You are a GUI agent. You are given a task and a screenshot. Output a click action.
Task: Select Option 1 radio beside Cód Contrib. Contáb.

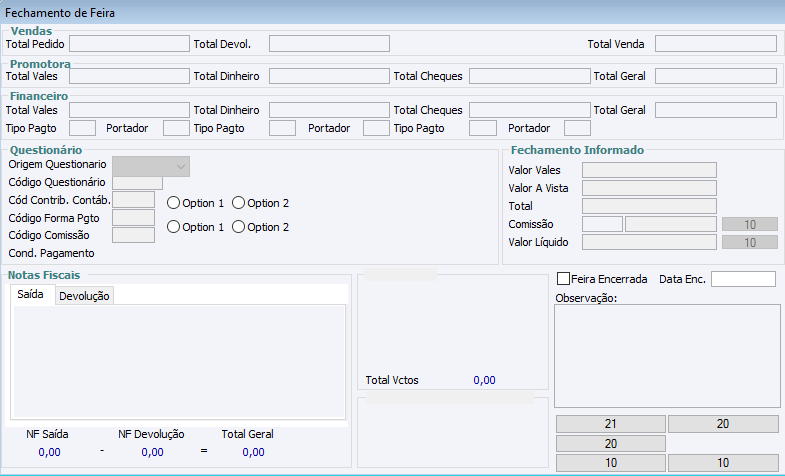click(x=173, y=203)
